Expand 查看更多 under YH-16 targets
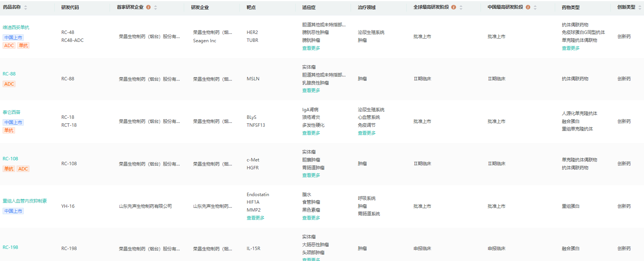The width and height of the screenshot is (644, 261). click(x=255, y=218)
